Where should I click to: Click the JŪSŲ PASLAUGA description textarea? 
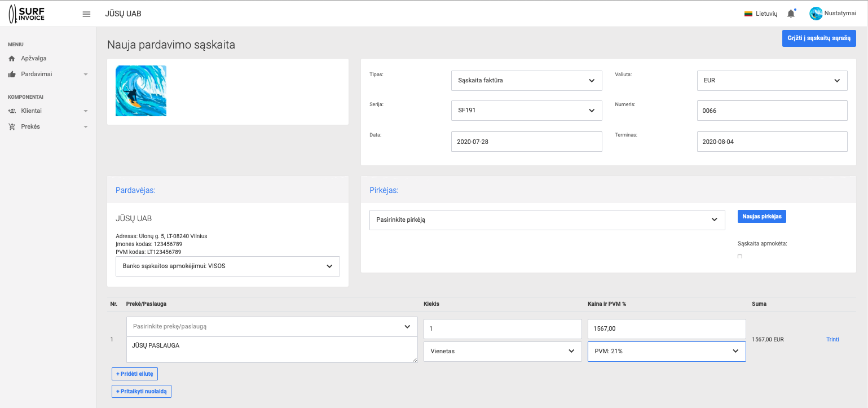[x=272, y=350]
